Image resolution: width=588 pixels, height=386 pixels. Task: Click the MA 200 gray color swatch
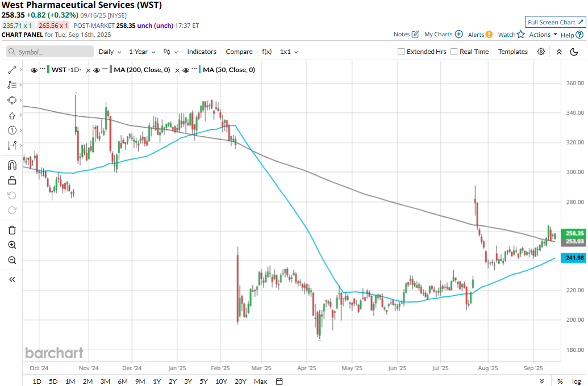click(111, 70)
